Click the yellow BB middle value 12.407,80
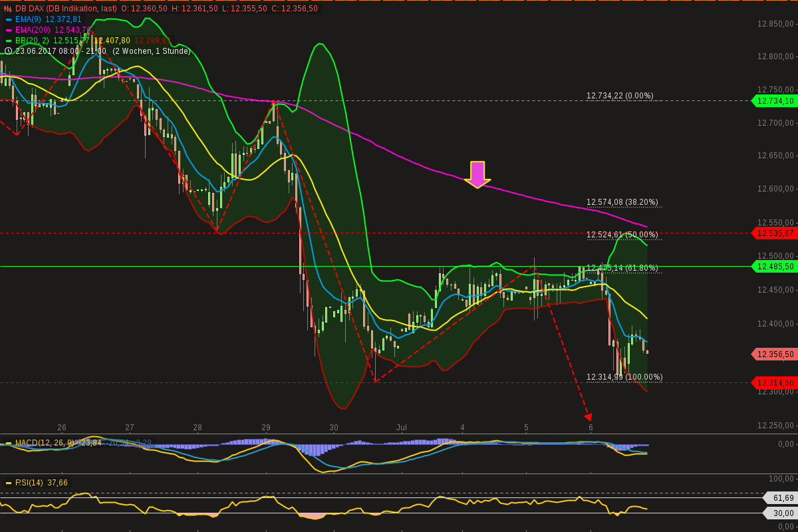The width and height of the screenshot is (798, 532). 112,41
